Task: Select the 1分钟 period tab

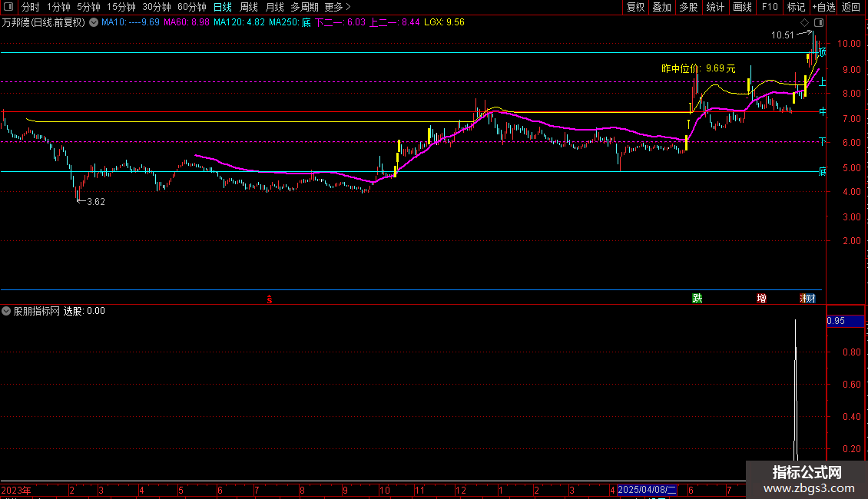Action: [x=58, y=7]
